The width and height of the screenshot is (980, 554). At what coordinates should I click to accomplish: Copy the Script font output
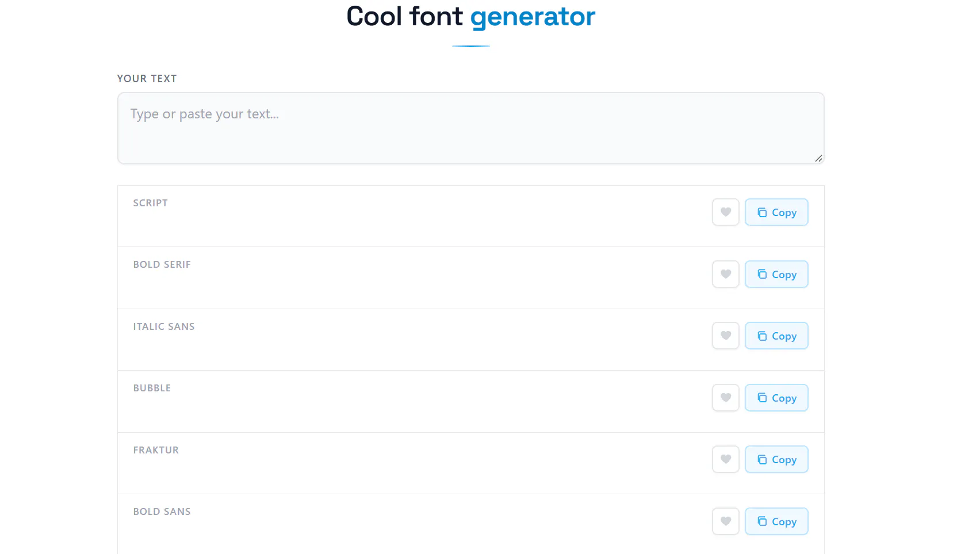(x=776, y=212)
